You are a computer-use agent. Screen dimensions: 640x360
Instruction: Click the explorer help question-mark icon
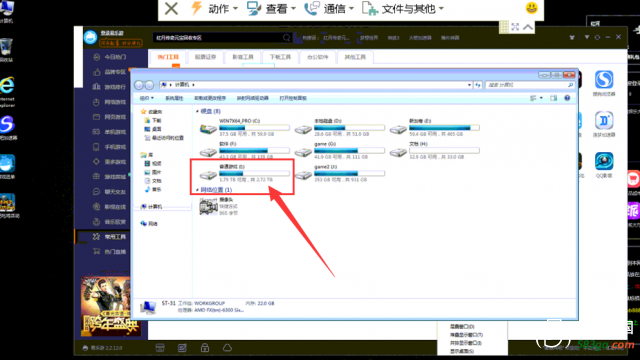(x=567, y=98)
